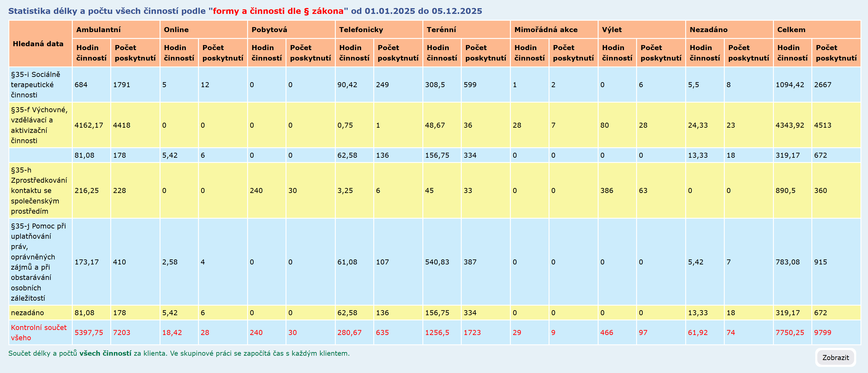This screenshot has height=373, width=868.
Task: Click total hours value 7750,25
Action: [x=790, y=332]
